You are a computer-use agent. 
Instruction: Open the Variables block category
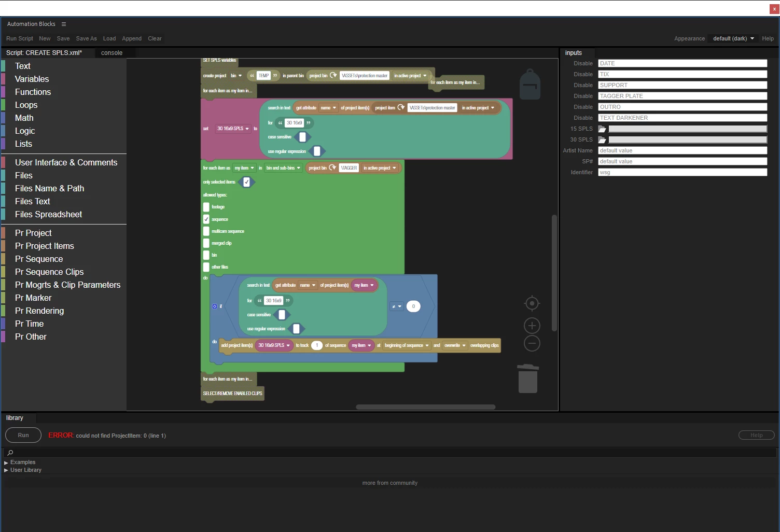(x=32, y=79)
